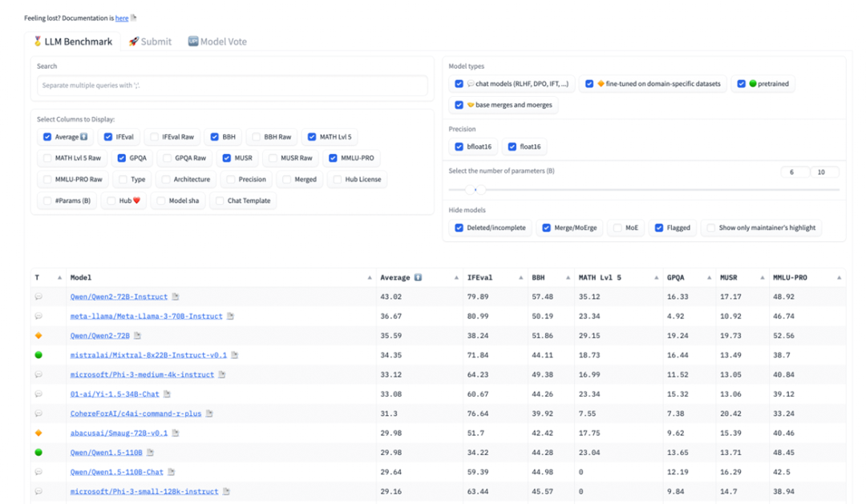Open the LLM Benchmark tab
The image size is (866, 504).
72,42
